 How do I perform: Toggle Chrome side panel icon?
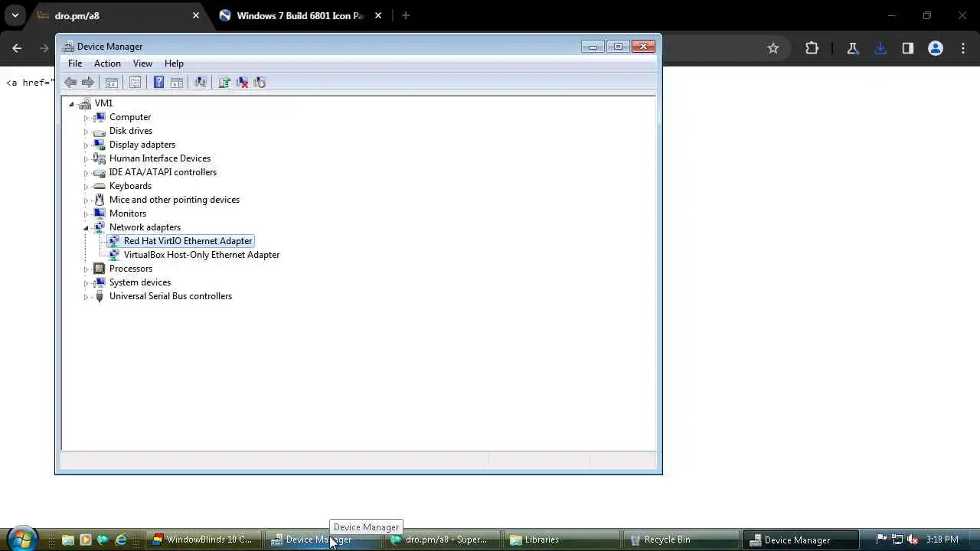point(908,48)
